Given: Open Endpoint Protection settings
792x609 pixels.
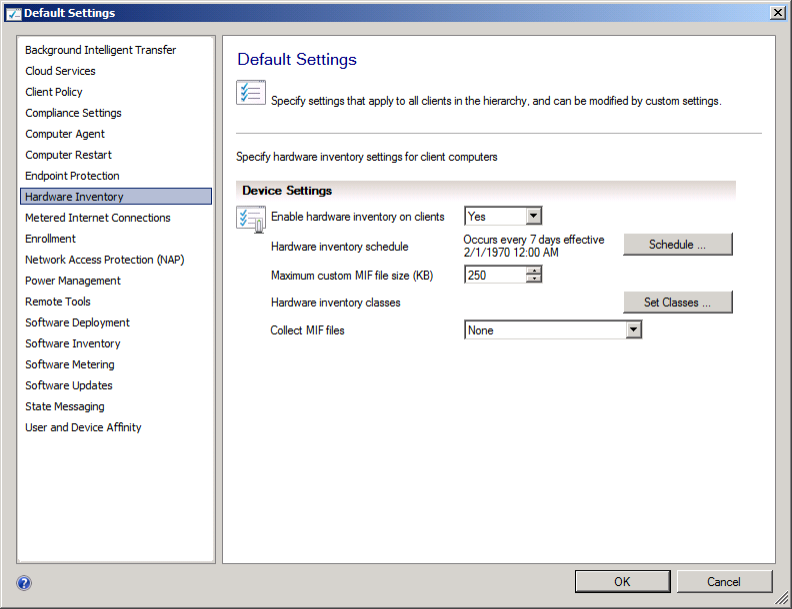Looking at the screenshot, I should click(72, 176).
